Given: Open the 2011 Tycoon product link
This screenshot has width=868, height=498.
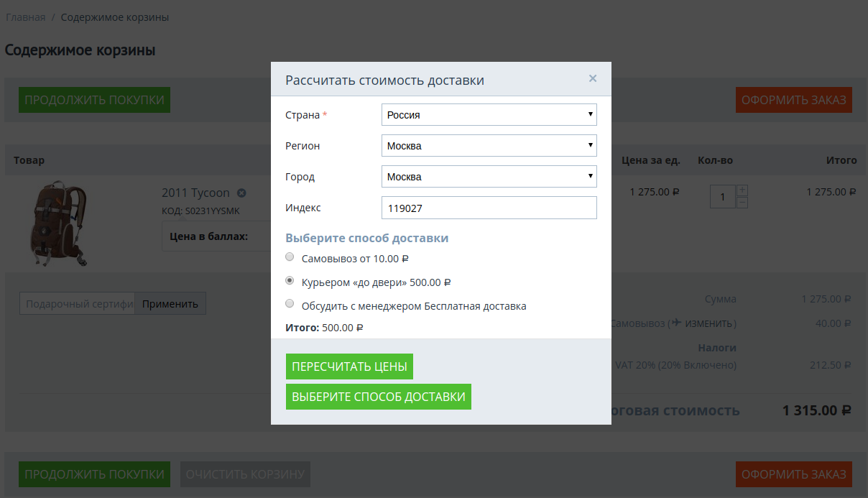Looking at the screenshot, I should (x=195, y=193).
